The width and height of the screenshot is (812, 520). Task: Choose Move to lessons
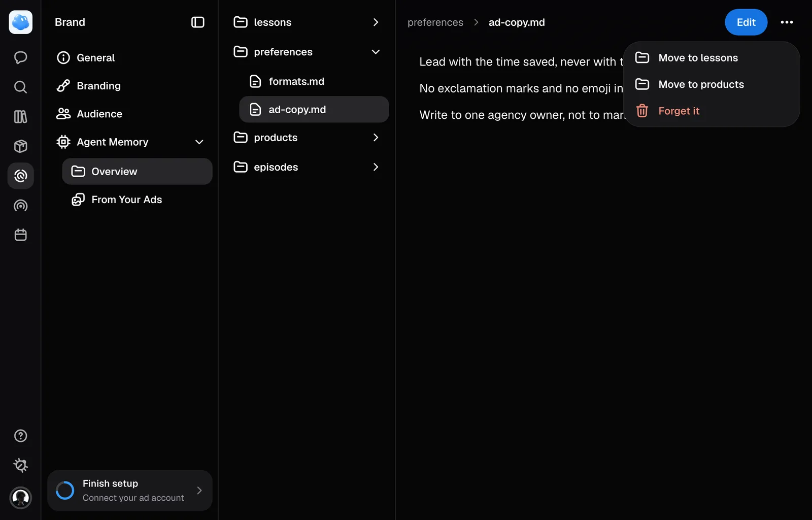pos(712,58)
